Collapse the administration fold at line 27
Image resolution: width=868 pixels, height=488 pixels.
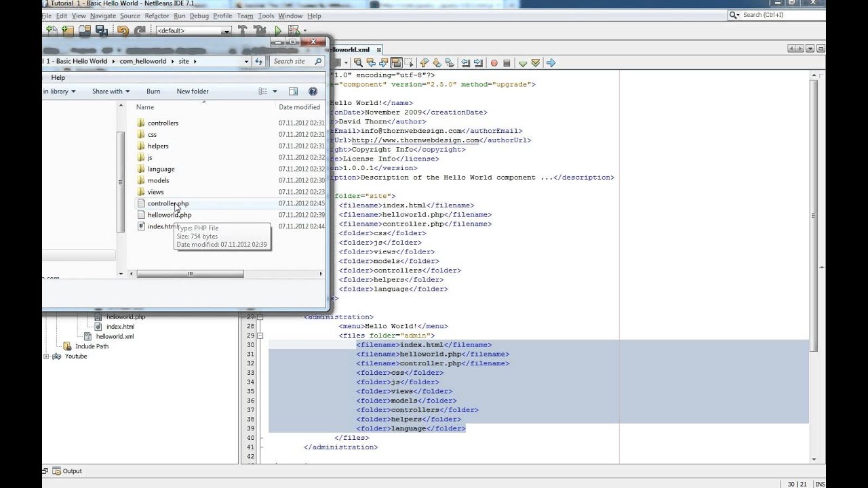pyautogui.click(x=262, y=317)
